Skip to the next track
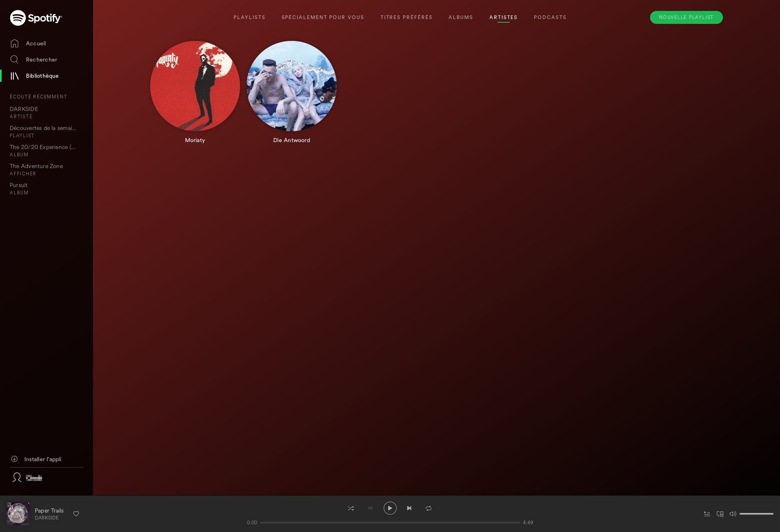 (409, 508)
